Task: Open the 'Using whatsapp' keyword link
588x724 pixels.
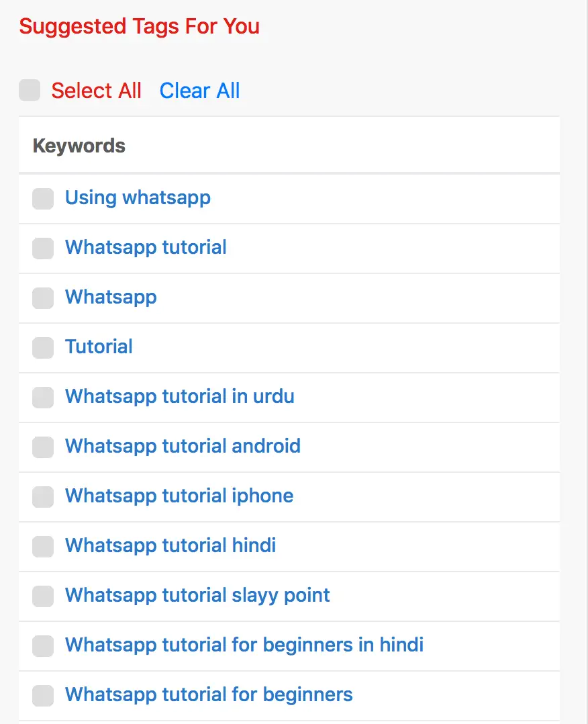Action: [x=138, y=198]
